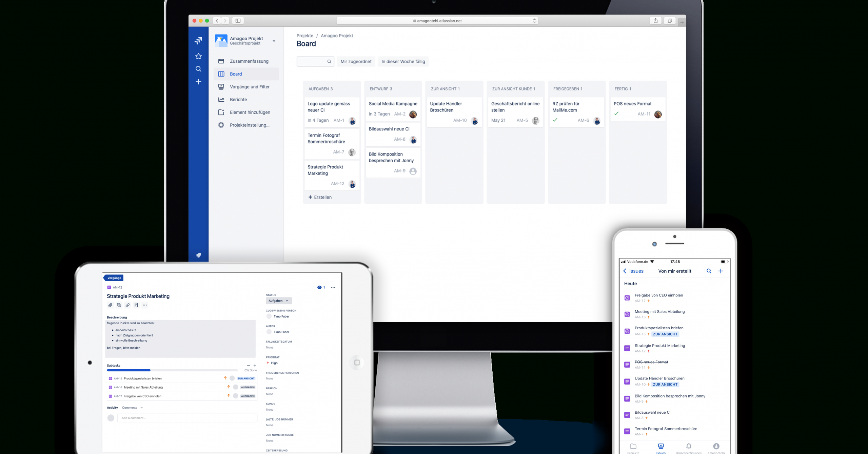Toggle the Safari sidebar button
Viewport: 868px width, 454px height.
[x=238, y=21]
